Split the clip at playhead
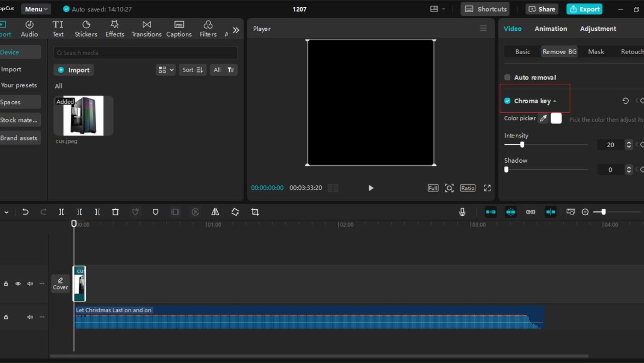 click(x=61, y=212)
